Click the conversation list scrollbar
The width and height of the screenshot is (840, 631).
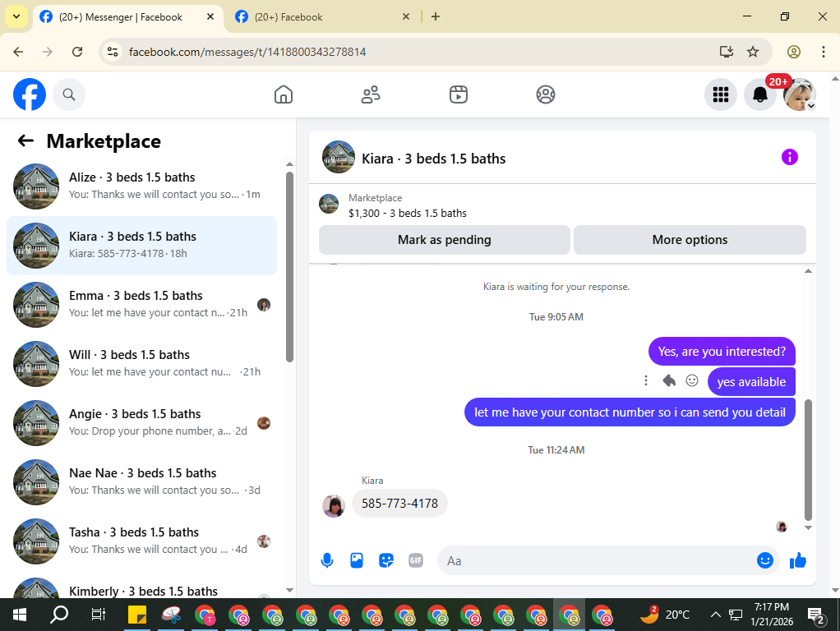pos(289,267)
